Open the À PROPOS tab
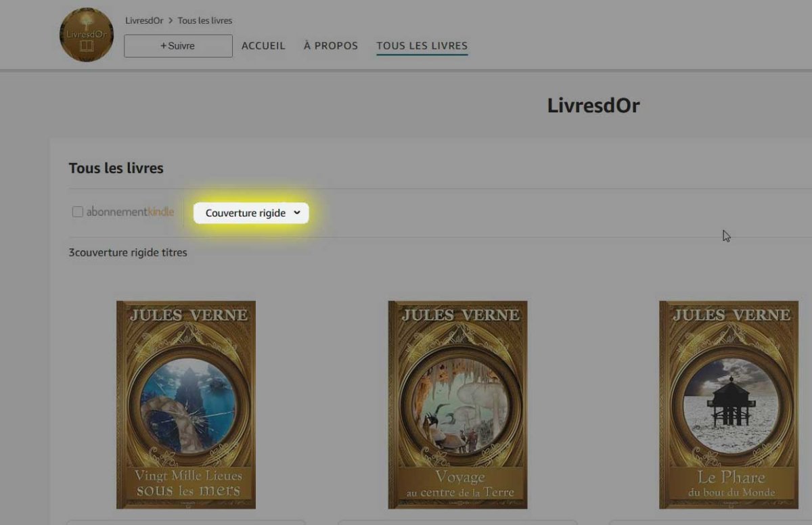 click(x=331, y=46)
